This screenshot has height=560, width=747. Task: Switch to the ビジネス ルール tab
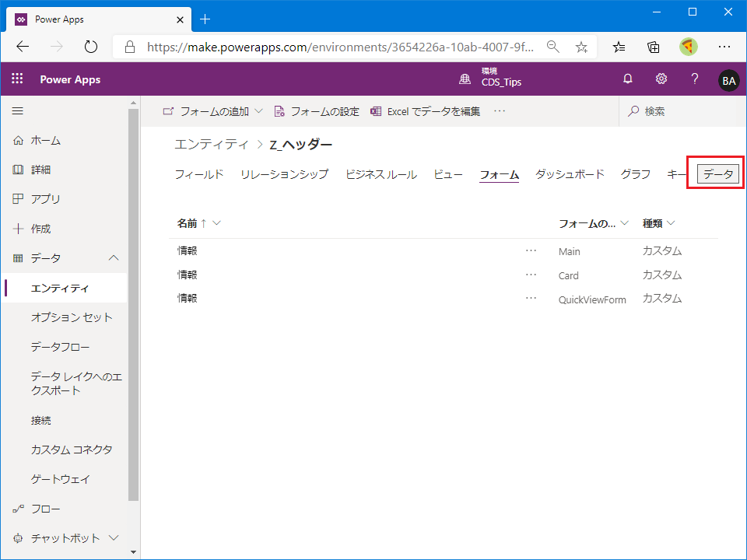(381, 174)
